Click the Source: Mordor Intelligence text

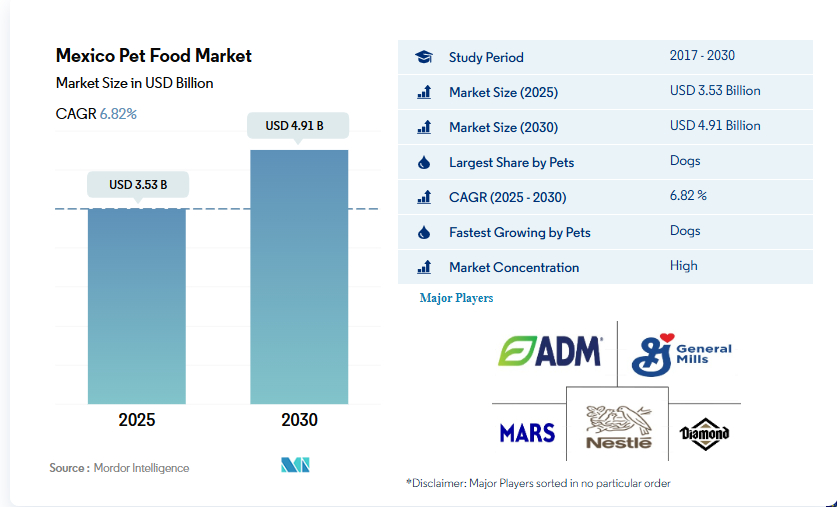[x=119, y=468]
